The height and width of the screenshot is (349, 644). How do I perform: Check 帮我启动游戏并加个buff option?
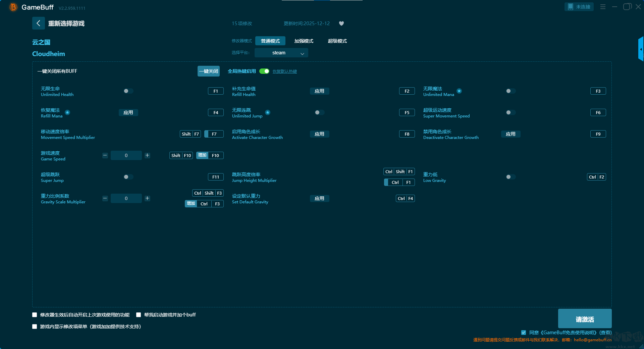(139, 315)
